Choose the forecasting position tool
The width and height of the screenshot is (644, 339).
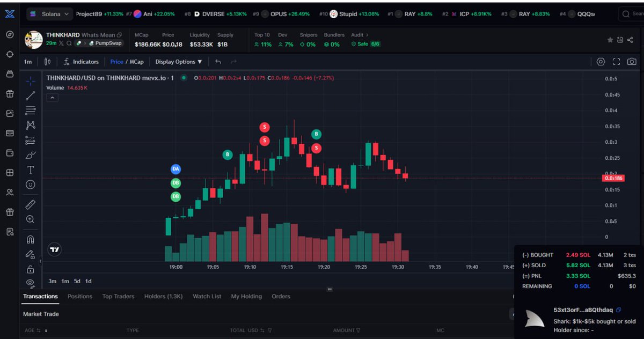pos(31,141)
